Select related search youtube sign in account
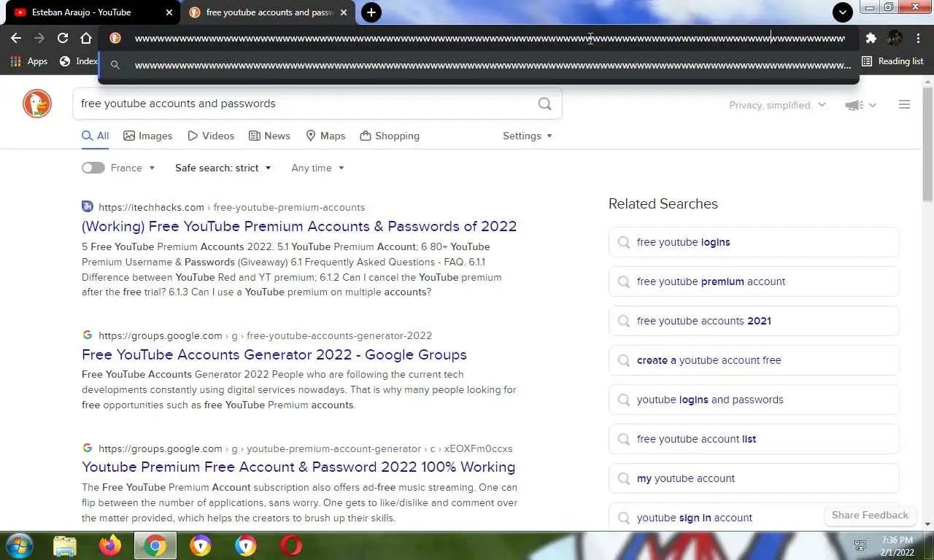 tap(754, 517)
